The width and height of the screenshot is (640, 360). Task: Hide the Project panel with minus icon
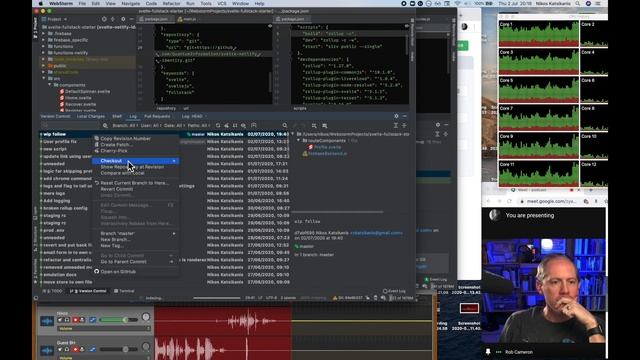(x=131, y=19)
